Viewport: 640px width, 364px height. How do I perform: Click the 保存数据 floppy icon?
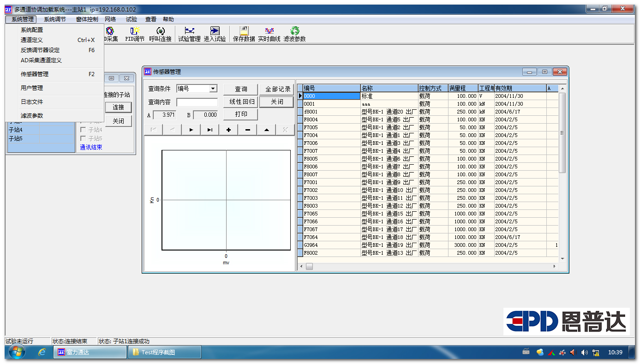coord(244,34)
